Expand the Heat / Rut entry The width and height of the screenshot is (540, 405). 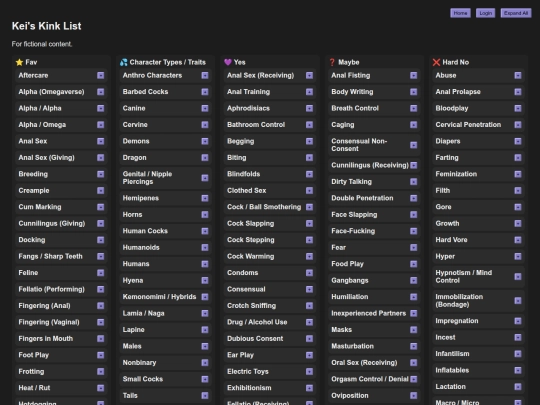click(x=101, y=388)
